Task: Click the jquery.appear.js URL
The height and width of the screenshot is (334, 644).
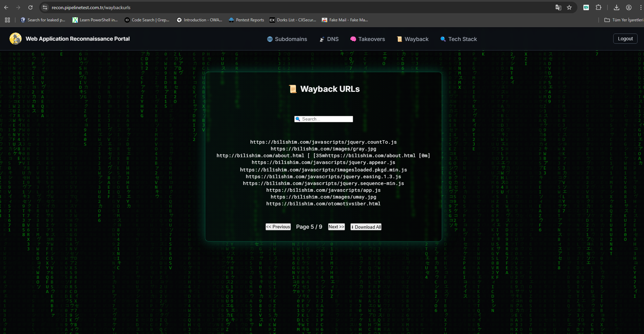Action: point(323,162)
